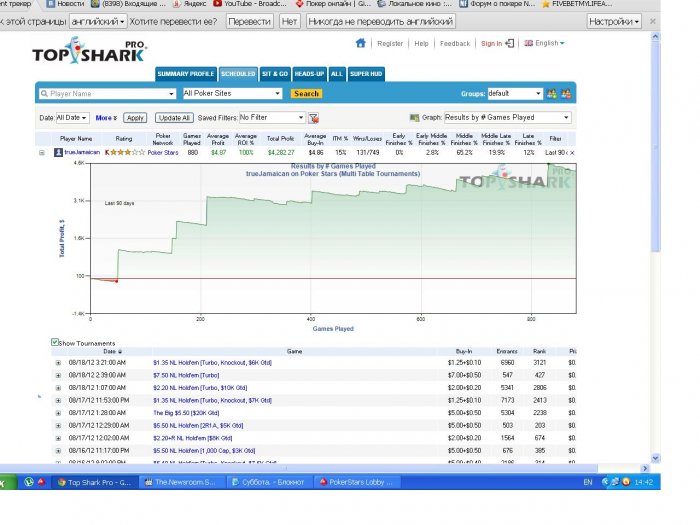Expand More filter options

click(106, 118)
